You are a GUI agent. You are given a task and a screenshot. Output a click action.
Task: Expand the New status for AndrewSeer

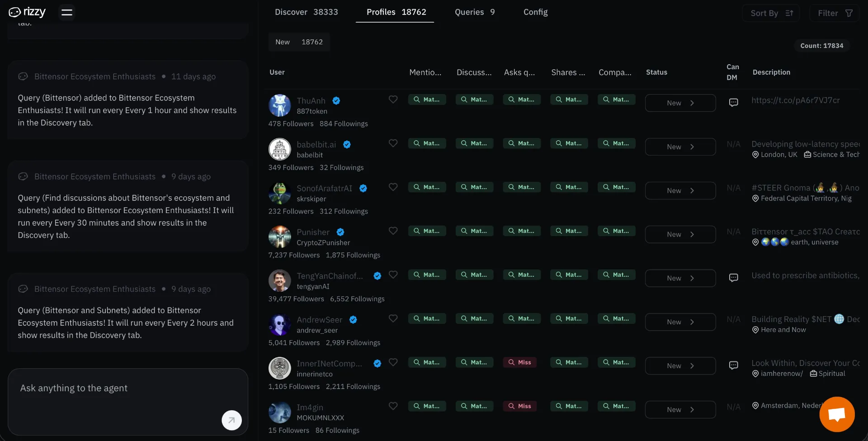(680, 322)
